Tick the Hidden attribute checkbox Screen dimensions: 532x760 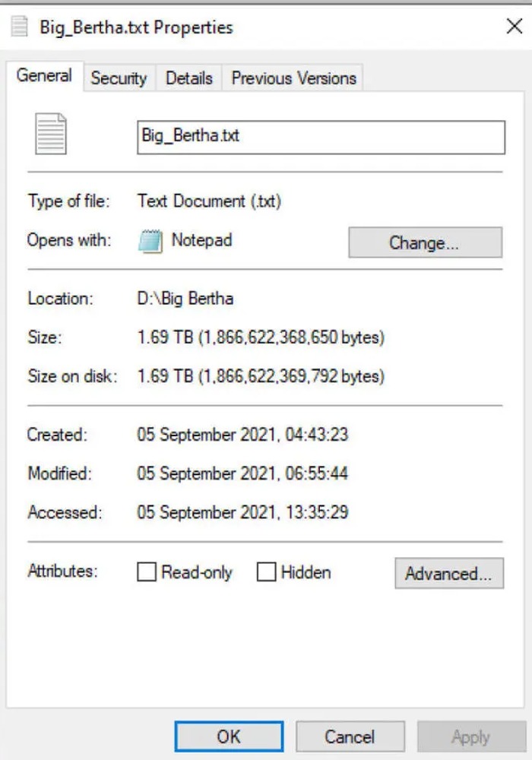266,572
